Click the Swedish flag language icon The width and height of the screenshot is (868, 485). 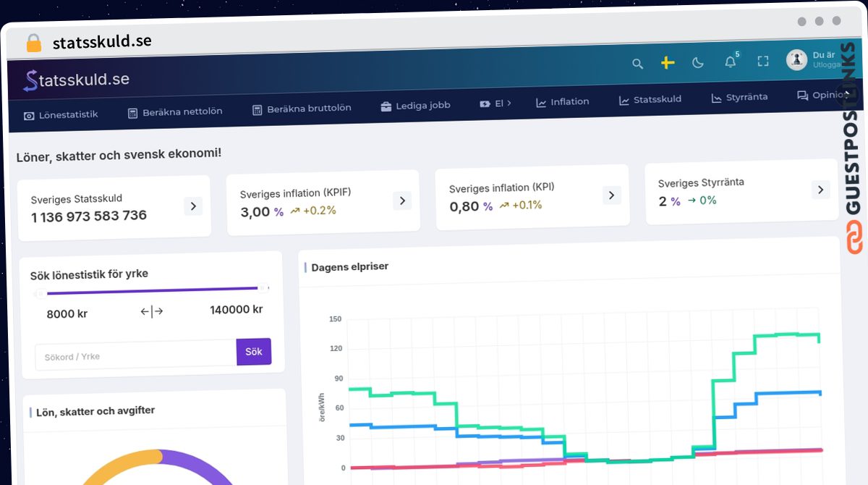pyautogui.click(x=666, y=63)
